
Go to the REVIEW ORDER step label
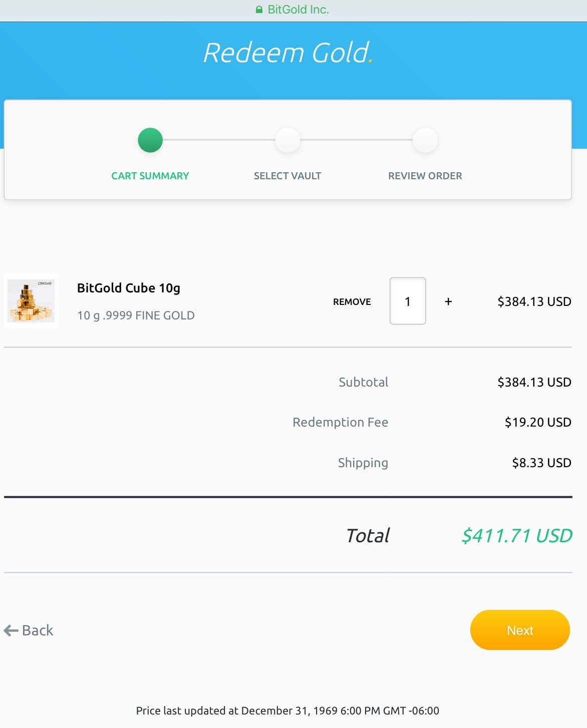(x=425, y=176)
